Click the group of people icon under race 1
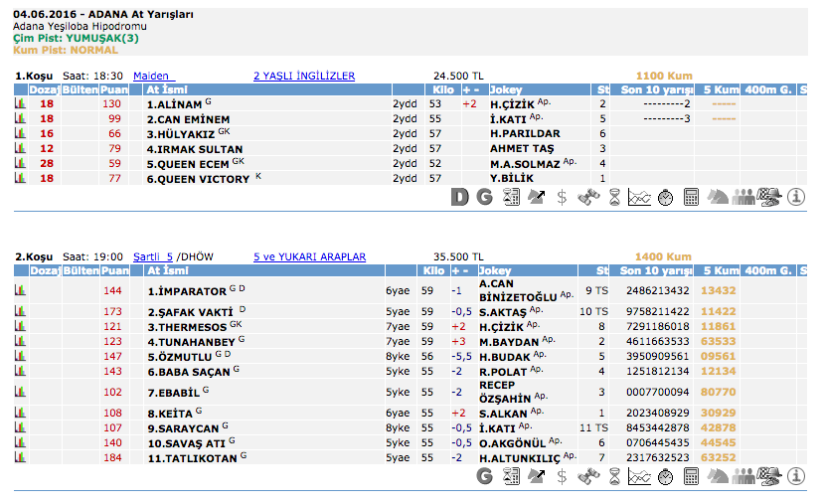Image resolution: width=823 pixels, height=504 pixels. (x=742, y=197)
